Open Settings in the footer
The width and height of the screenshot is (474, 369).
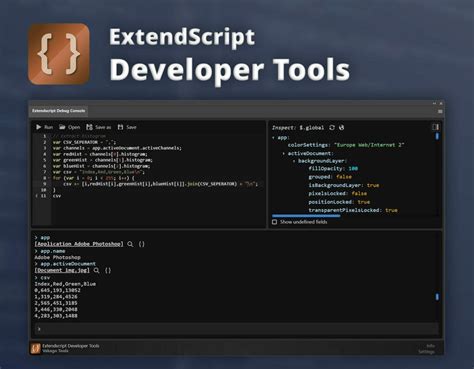click(x=426, y=351)
